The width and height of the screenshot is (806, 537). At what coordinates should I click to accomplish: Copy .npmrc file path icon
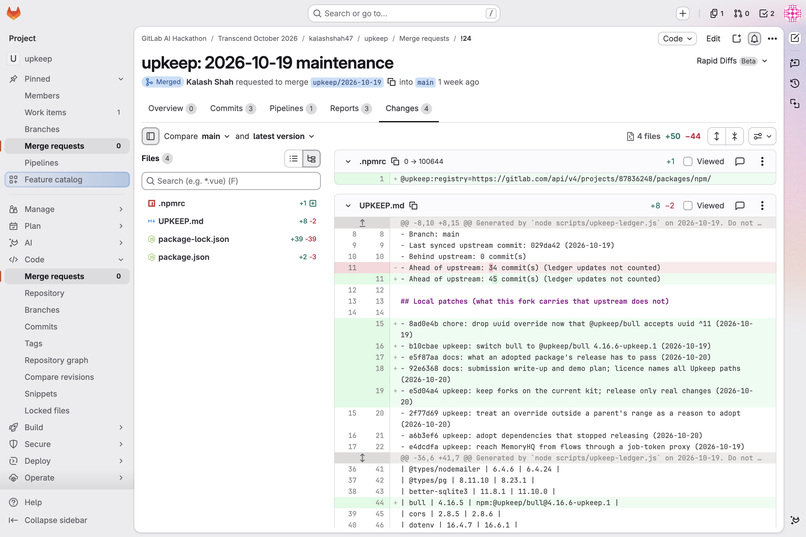pyautogui.click(x=395, y=161)
